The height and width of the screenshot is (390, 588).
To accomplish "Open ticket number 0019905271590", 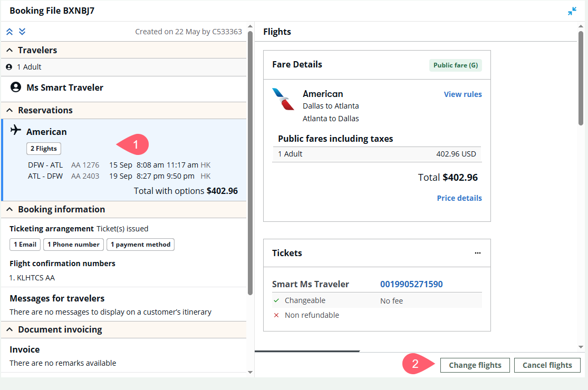I will pyautogui.click(x=411, y=285).
